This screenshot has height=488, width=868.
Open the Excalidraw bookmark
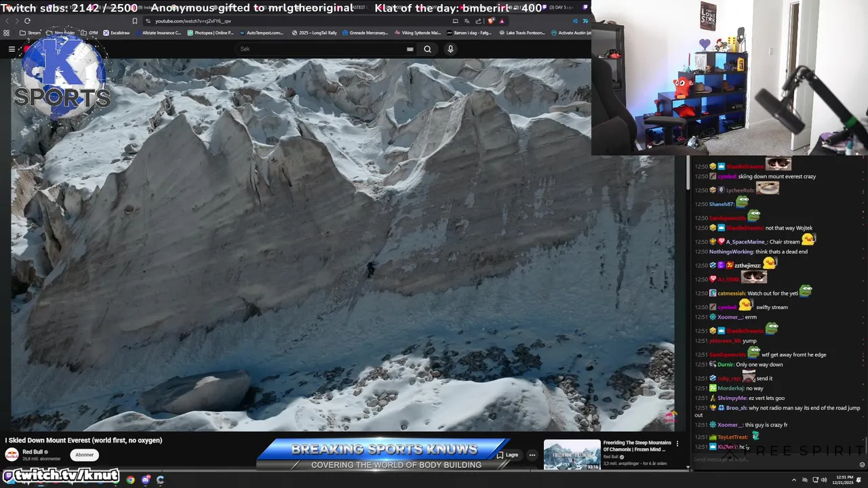[116, 33]
